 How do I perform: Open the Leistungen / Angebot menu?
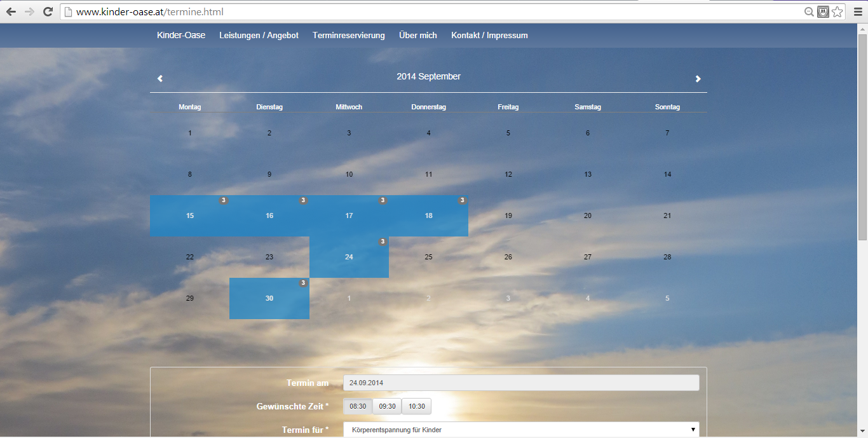[x=259, y=36]
